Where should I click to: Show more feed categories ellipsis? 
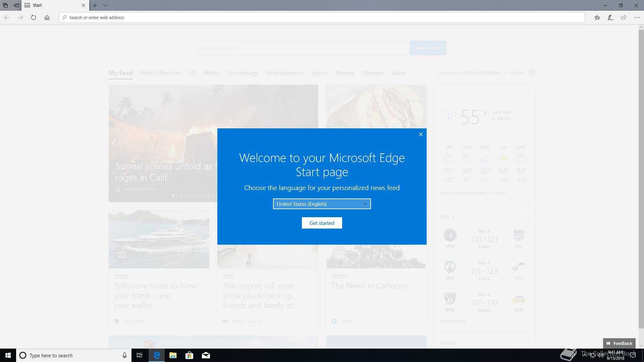click(416, 73)
